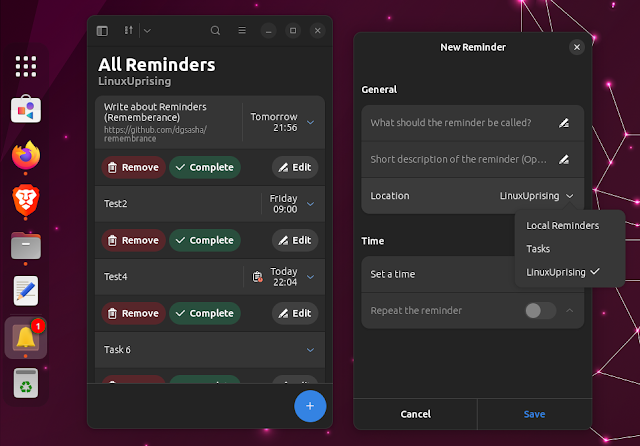Viewport: 640px width, 446px height.
Task: Select the Task 6 reminder row
Action: [210, 350]
